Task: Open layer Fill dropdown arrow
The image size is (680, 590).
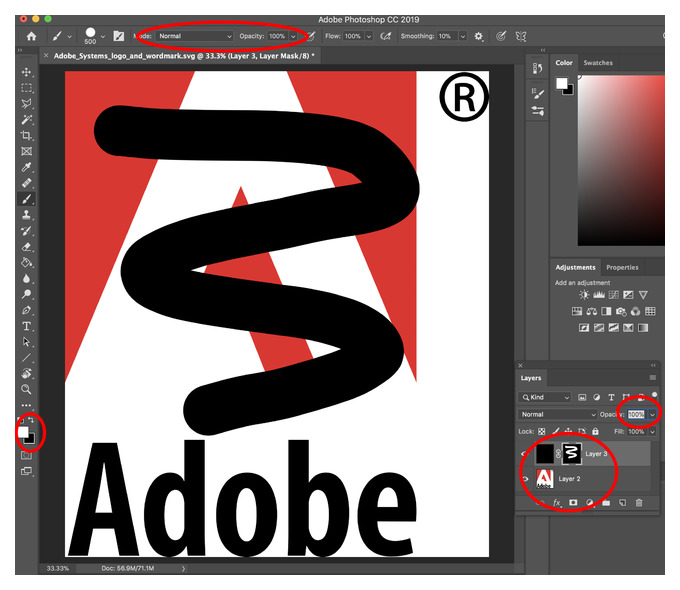Action: click(652, 432)
